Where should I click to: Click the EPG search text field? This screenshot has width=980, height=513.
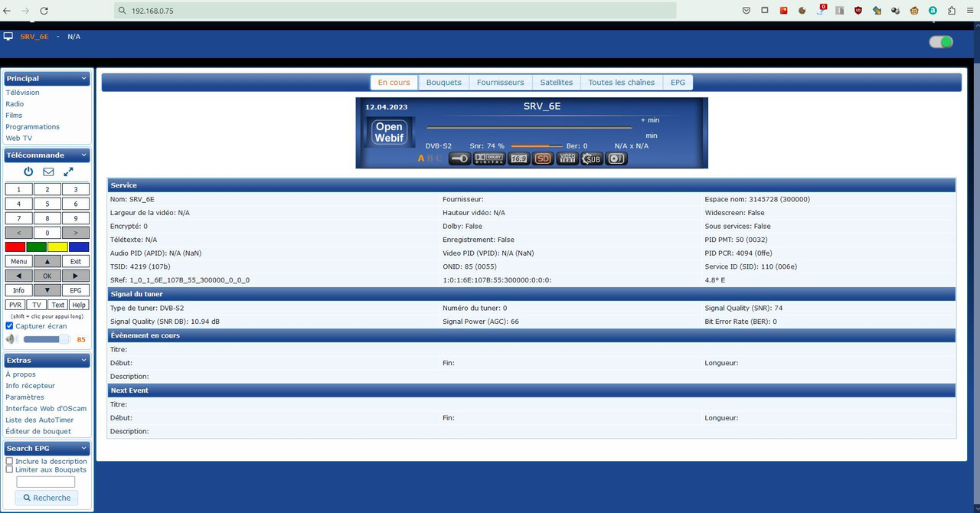pyautogui.click(x=46, y=482)
